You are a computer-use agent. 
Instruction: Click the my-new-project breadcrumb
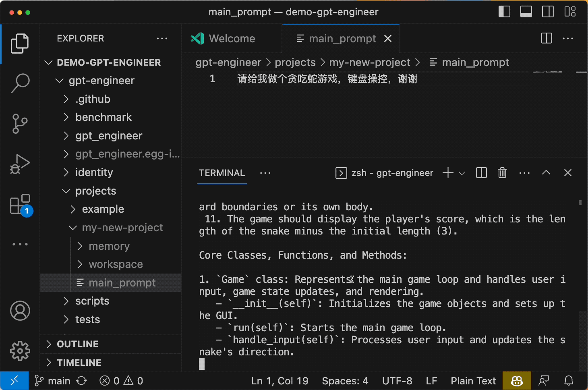pos(370,62)
